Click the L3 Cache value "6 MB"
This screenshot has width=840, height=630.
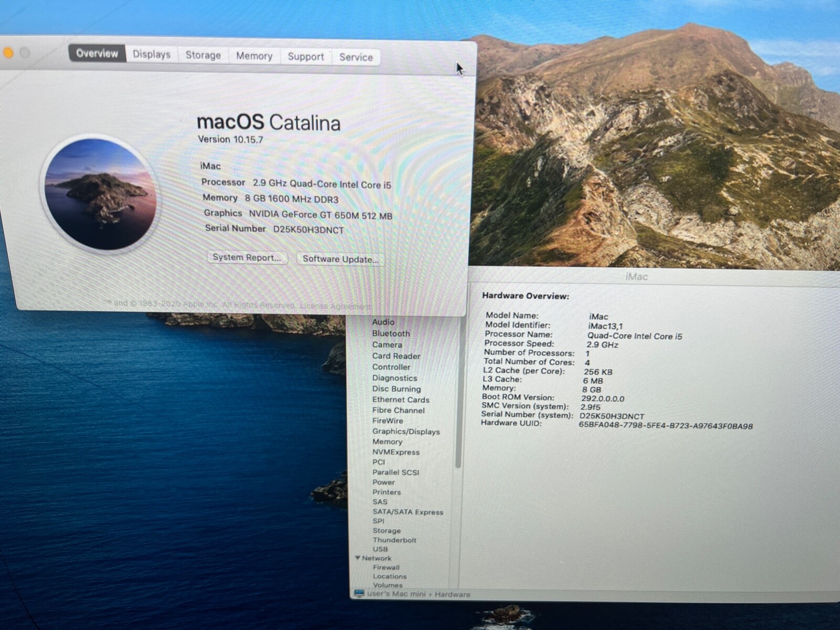[593, 381]
